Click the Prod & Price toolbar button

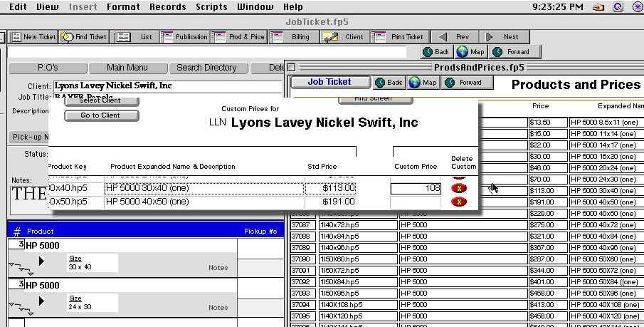click(x=240, y=36)
